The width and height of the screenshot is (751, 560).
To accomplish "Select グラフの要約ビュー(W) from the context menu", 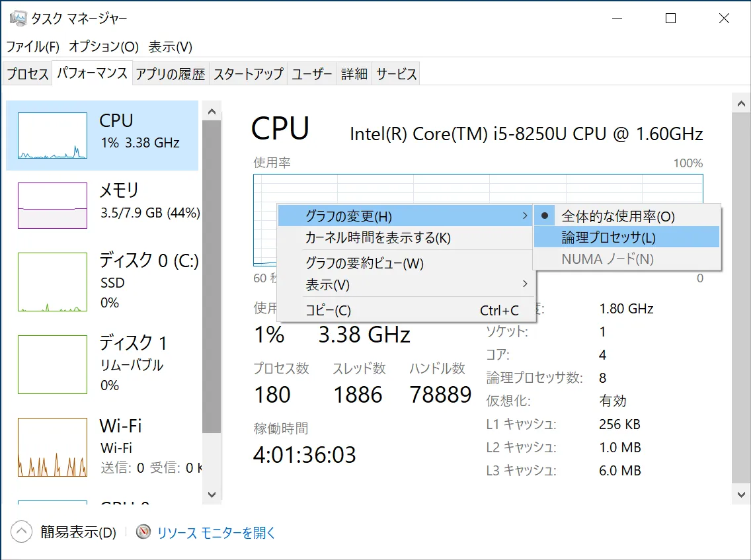I will pyautogui.click(x=406, y=263).
